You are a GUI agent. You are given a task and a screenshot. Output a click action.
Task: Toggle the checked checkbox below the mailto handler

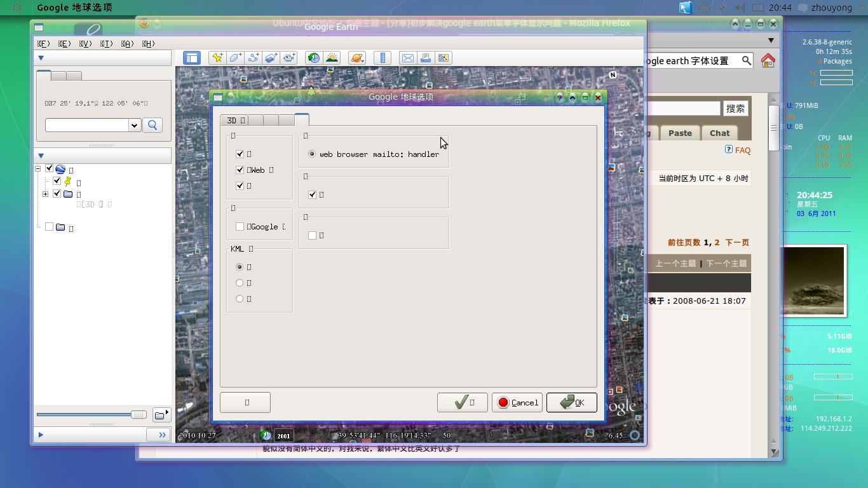click(312, 194)
